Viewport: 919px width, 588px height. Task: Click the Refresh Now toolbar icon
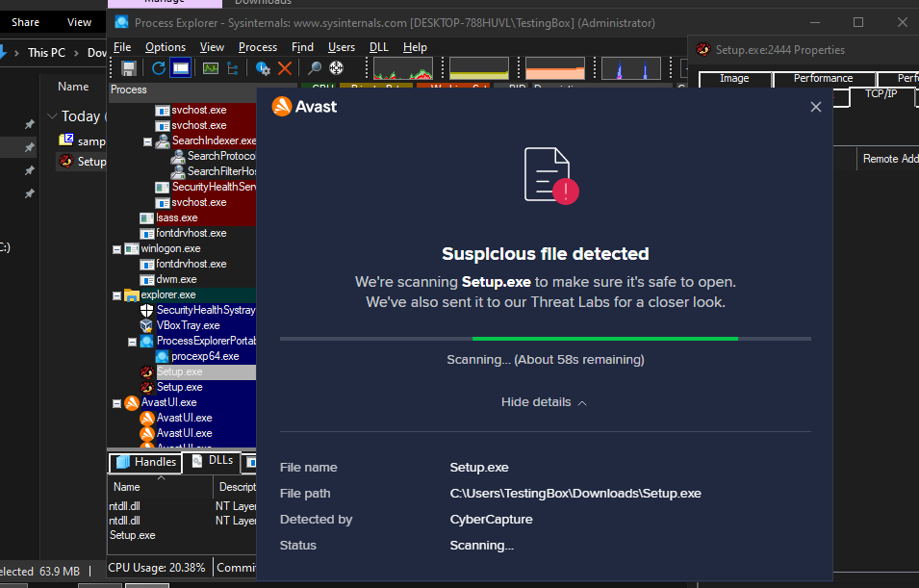(158, 68)
